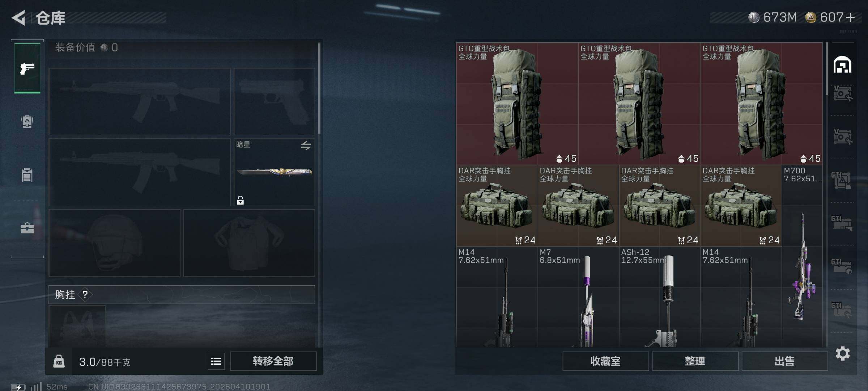Open the loadout list view icon
This screenshot has height=391, width=868.
tap(216, 361)
